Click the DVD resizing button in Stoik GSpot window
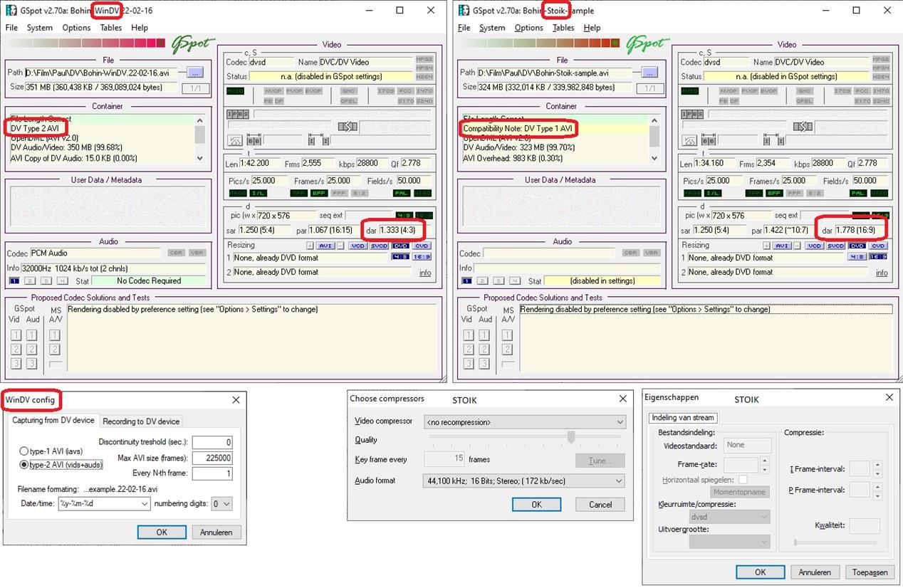This screenshot has height=588, width=903. point(857,246)
